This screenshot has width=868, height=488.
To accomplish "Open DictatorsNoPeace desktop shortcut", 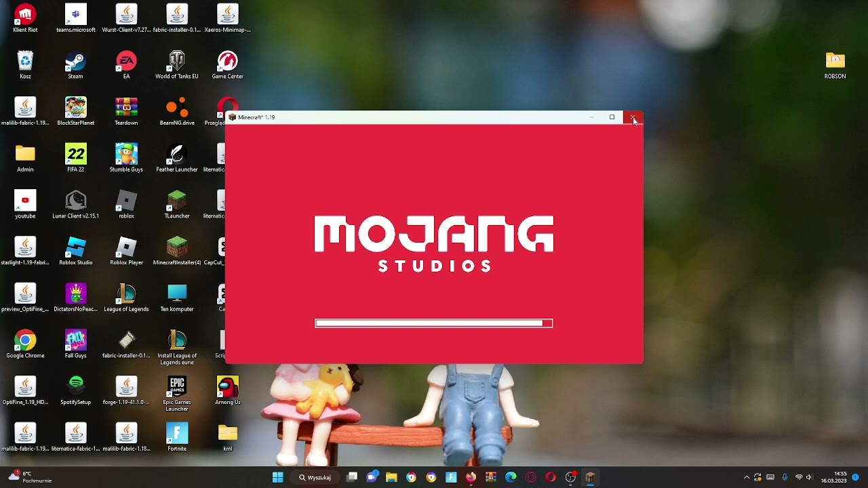I will (75, 298).
